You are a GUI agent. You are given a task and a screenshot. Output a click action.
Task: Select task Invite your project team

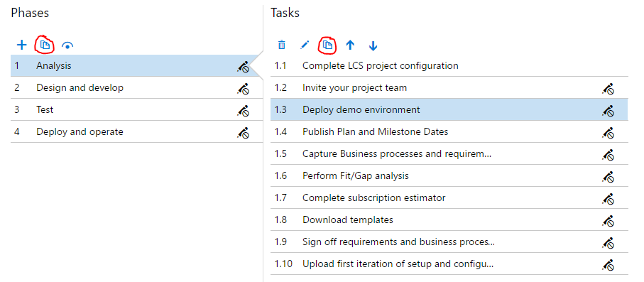point(449,87)
